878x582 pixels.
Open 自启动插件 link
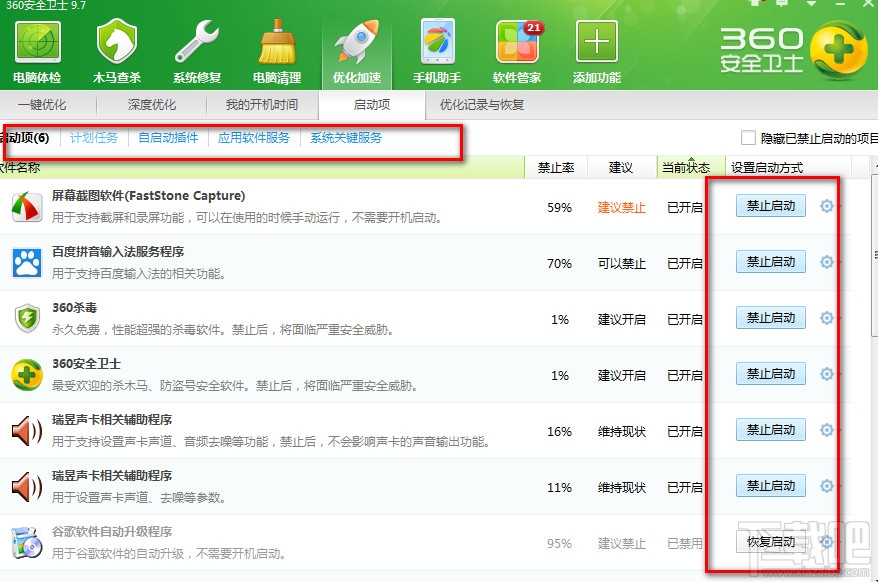tap(168, 138)
